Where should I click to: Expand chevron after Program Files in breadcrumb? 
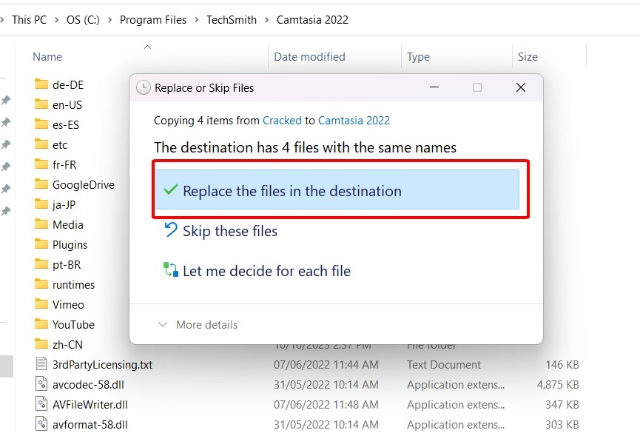tap(196, 20)
